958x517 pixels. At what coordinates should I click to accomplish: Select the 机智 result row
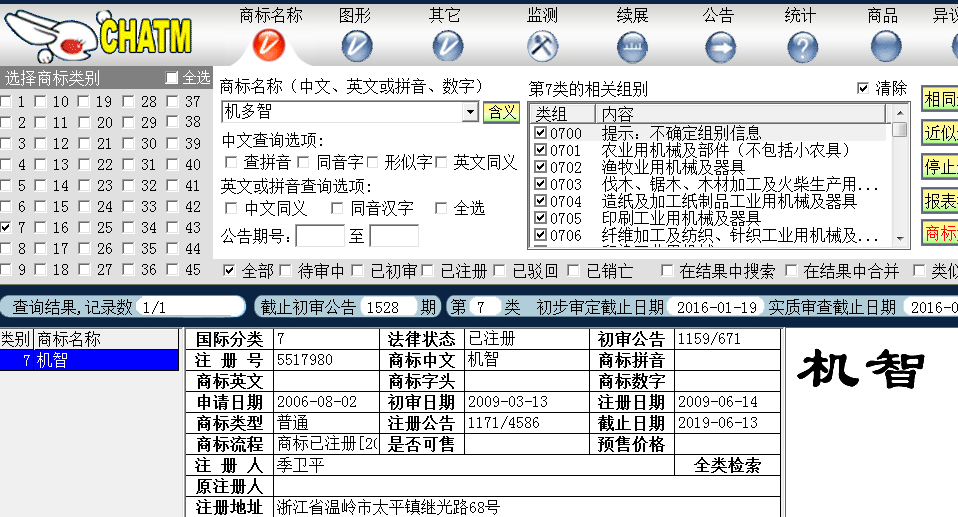(x=89, y=360)
